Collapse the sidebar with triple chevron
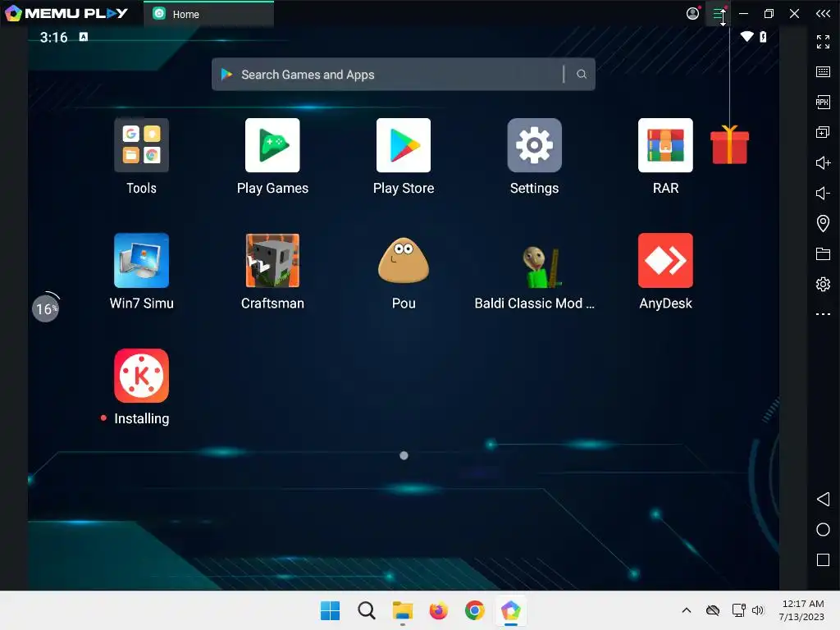This screenshot has height=630, width=840. tap(823, 13)
